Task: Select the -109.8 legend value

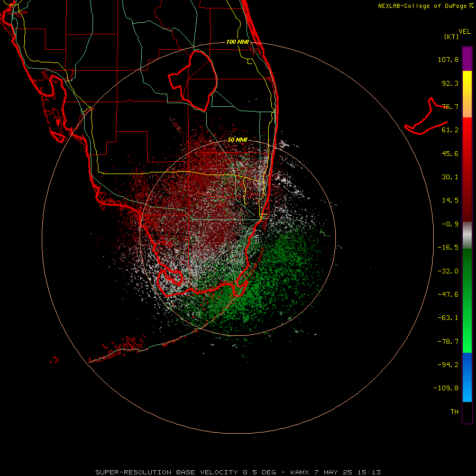Action: click(x=446, y=388)
